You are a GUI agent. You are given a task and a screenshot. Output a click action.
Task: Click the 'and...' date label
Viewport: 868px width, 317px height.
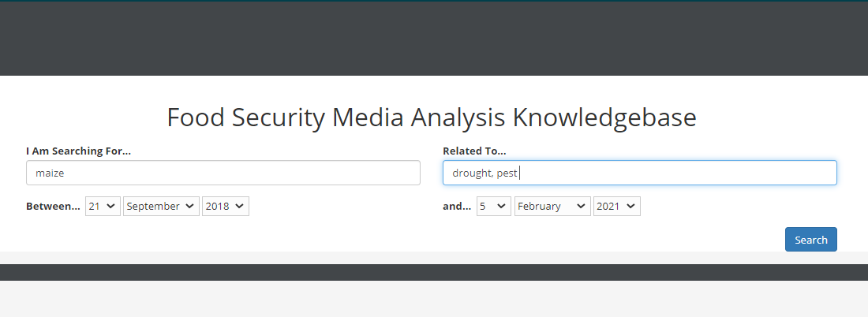pyautogui.click(x=457, y=206)
